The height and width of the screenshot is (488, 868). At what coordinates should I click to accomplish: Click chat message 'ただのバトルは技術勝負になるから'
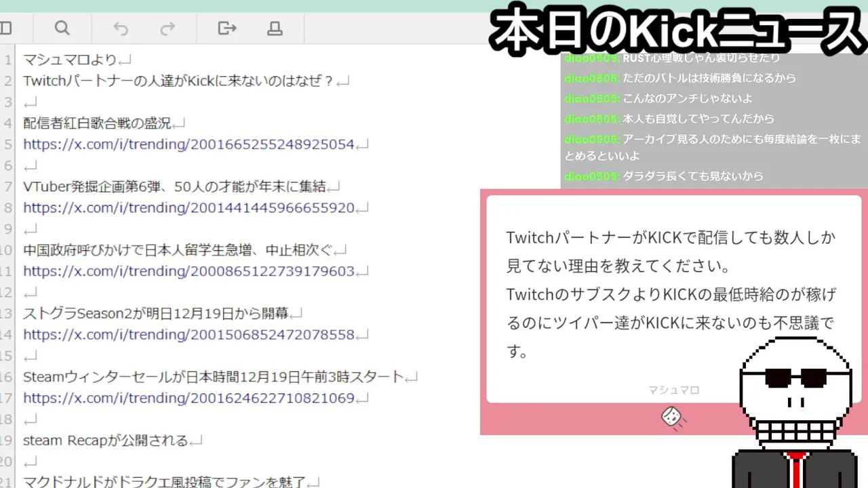tap(709, 78)
